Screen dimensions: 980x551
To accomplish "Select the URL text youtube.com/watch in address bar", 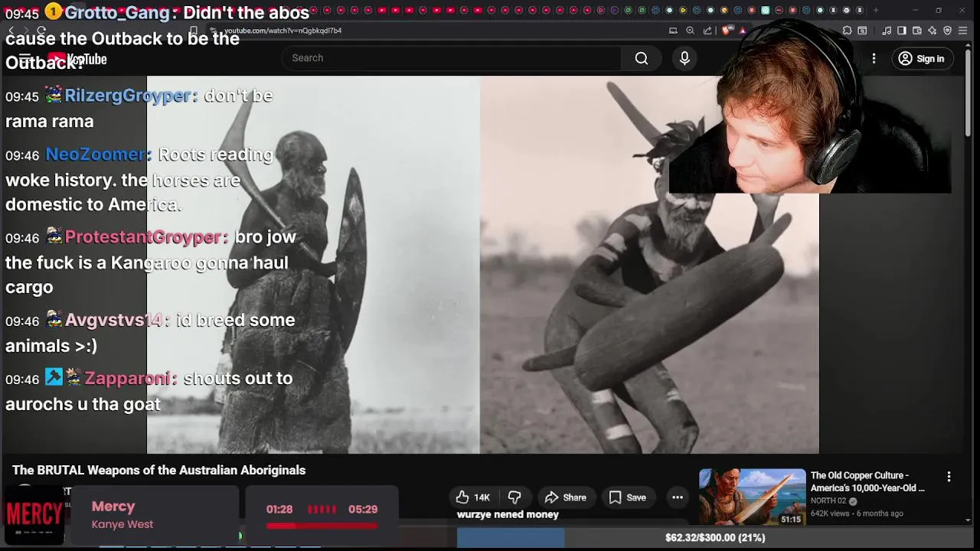I will [x=283, y=31].
